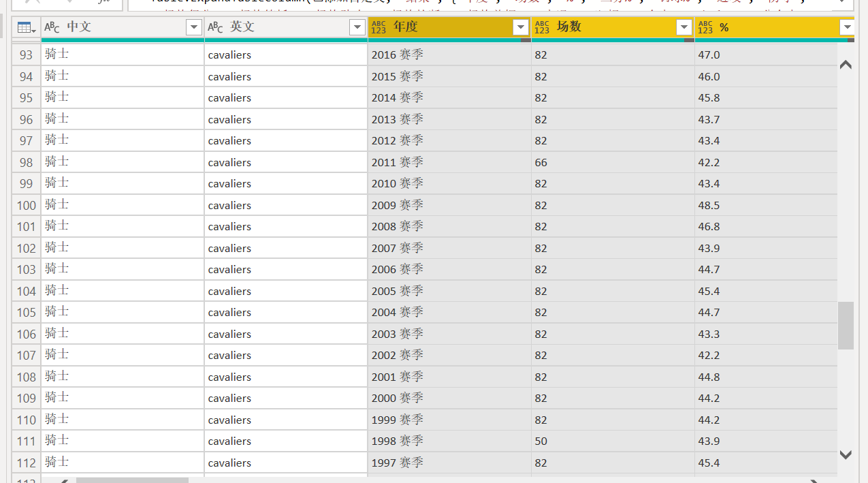868x483 pixels.
Task: Click the 2012 赛季 cell
Action: tap(449, 141)
